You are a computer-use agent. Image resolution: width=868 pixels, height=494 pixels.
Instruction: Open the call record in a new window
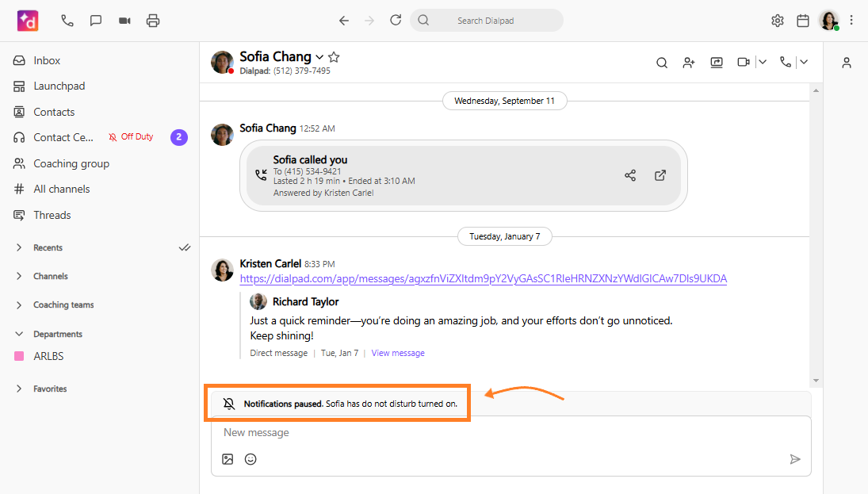click(x=660, y=175)
